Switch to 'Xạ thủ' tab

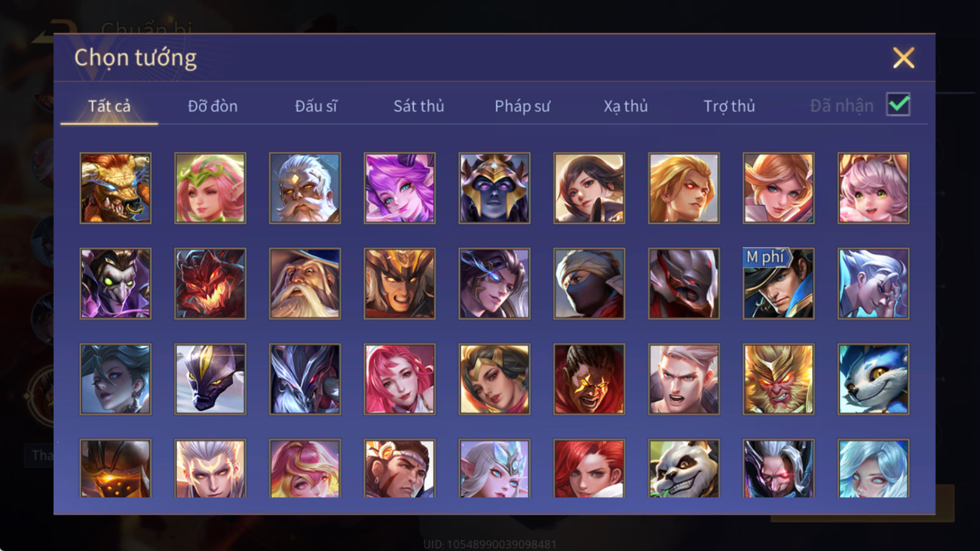(626, 106)
